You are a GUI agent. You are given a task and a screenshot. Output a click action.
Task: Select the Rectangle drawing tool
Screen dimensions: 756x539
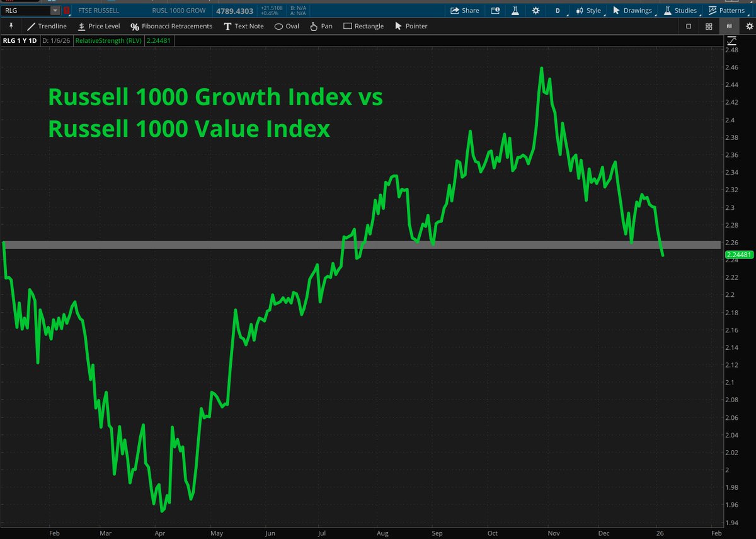(x=364, y=26)
